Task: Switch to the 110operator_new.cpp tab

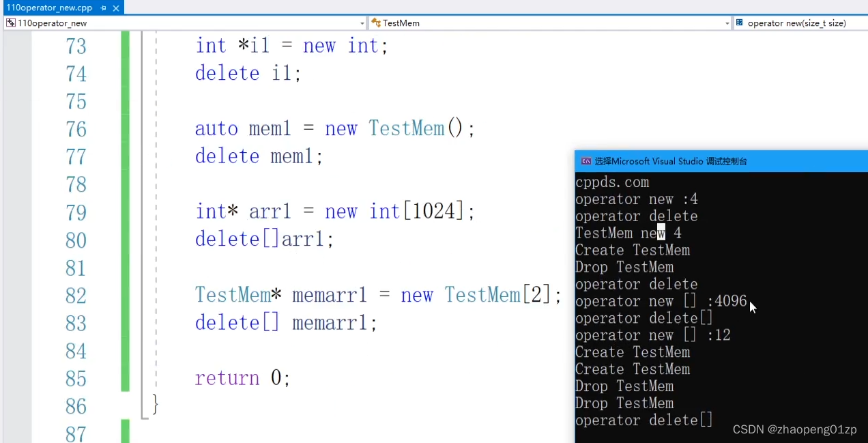Action: click(48, 8)
